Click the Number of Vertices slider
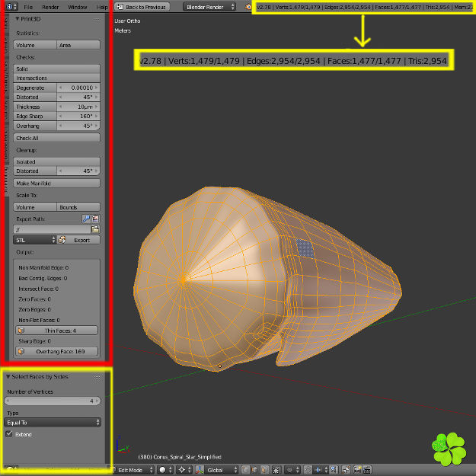 pyautogui.click(x=53, y=401)
